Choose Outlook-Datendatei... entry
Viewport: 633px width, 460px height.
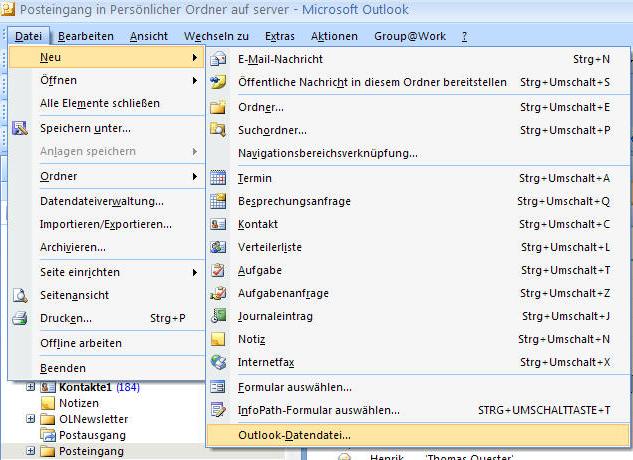(418, 435)
